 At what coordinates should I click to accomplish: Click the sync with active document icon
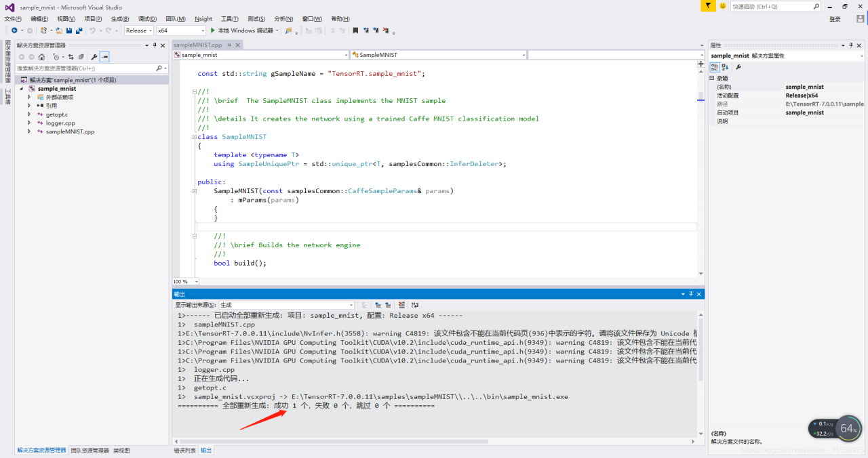click(x=71, y=57)
